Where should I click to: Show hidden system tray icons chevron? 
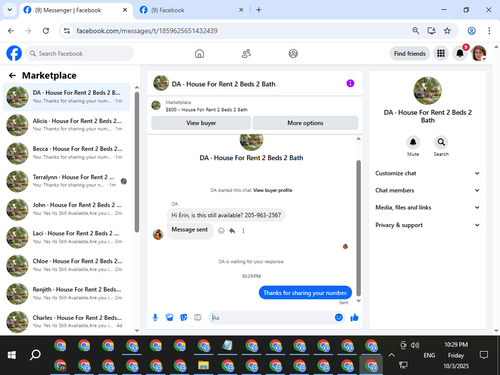point(391,355)
